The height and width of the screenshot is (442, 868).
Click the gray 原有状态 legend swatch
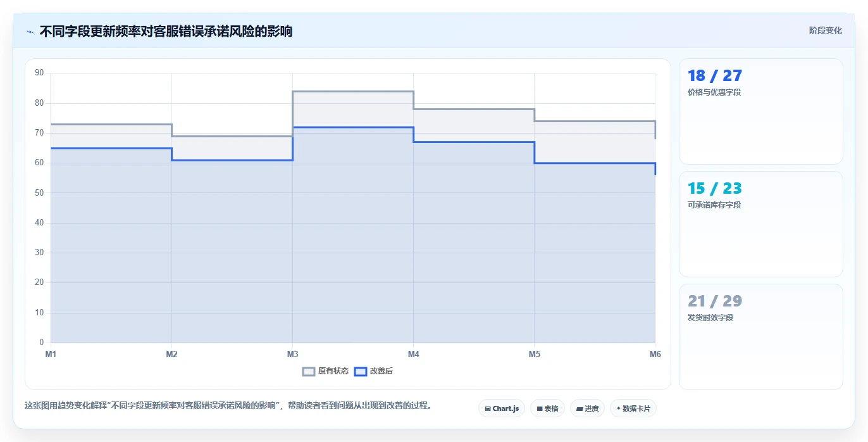coord(309,371)
